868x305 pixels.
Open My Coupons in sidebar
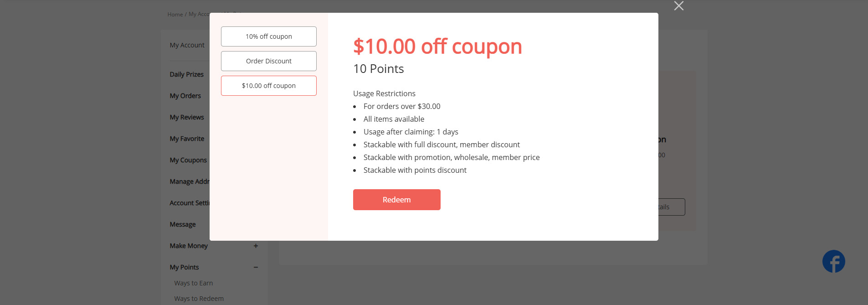click(x=188, y=160)
